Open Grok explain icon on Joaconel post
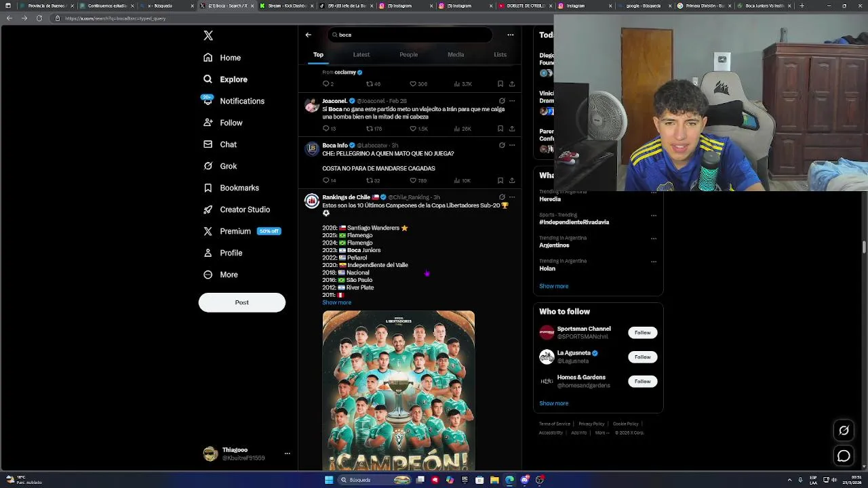 pos(502,101)
